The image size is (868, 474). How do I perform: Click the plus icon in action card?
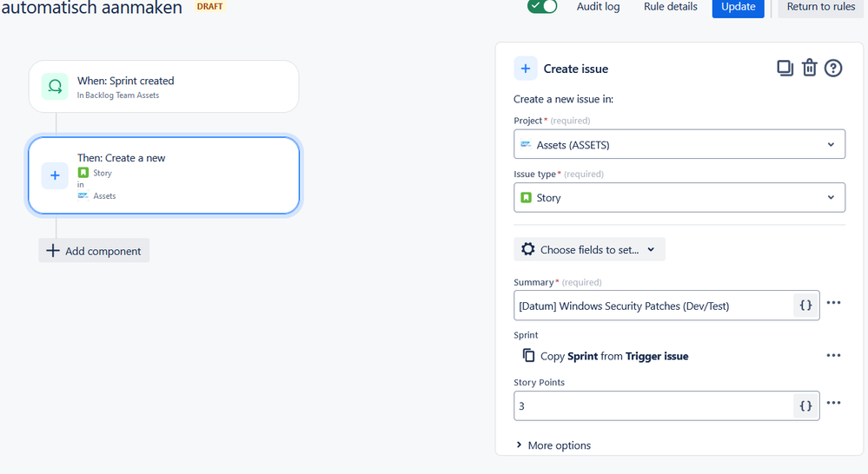(x=55, y=175)
